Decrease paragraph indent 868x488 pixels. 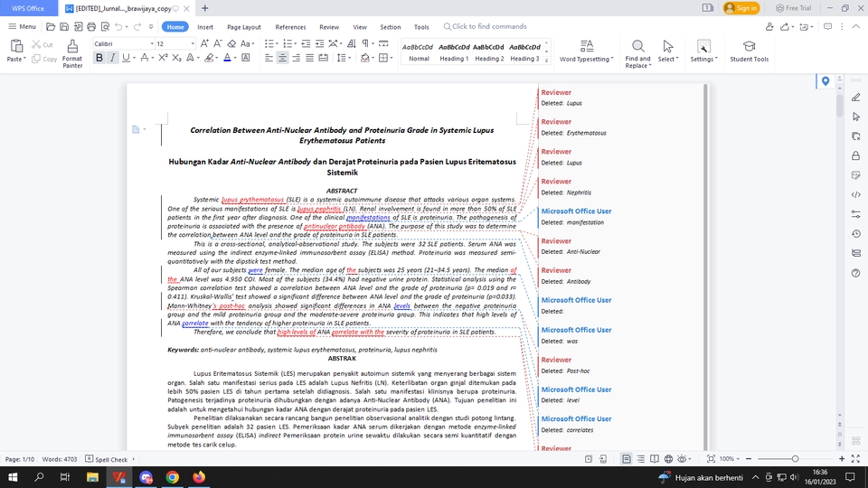point(306,43)
